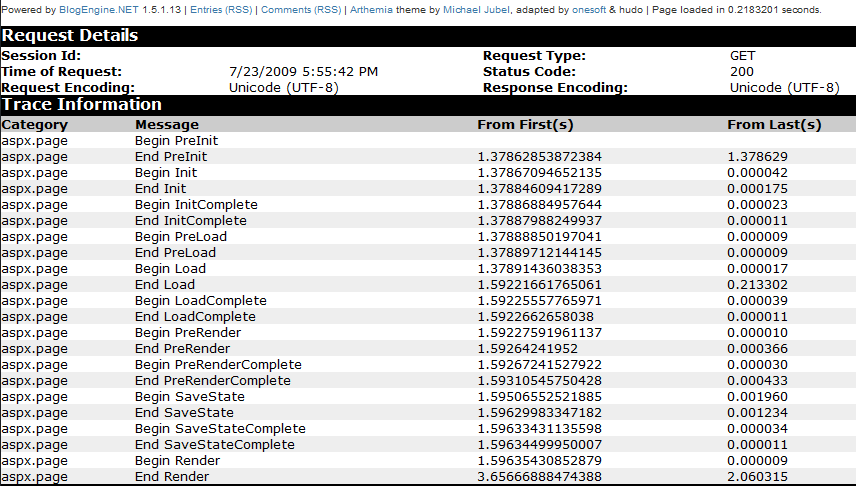Select the Begin PreLoad message

(x=181, y=236)
